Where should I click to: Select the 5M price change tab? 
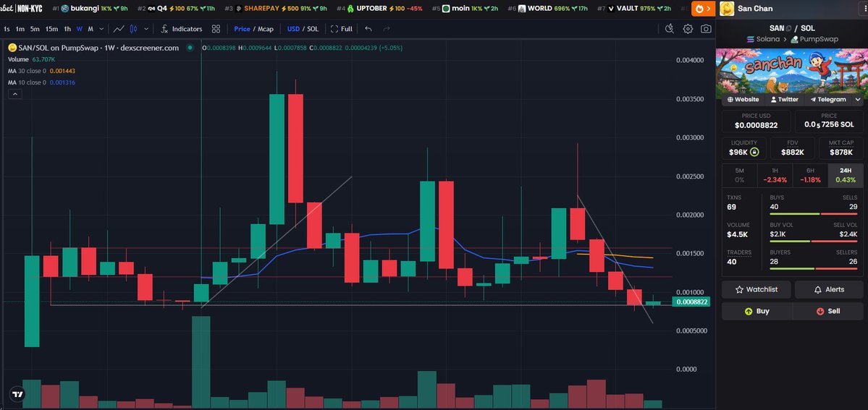tap(740, 176)
